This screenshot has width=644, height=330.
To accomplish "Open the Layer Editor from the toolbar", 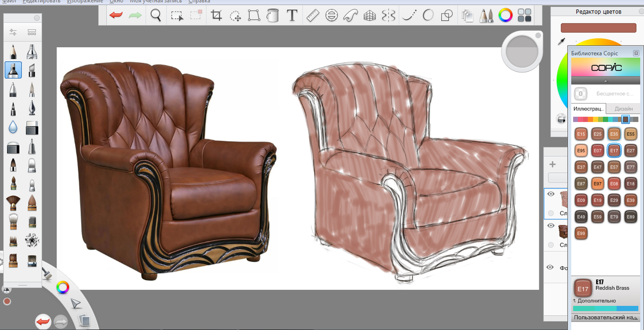I will (x=467, y=16).
